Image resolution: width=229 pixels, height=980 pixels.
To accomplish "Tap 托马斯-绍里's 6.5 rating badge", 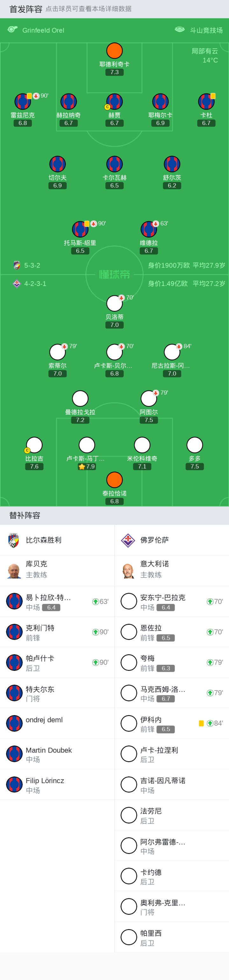I will (x=80, y=251).
